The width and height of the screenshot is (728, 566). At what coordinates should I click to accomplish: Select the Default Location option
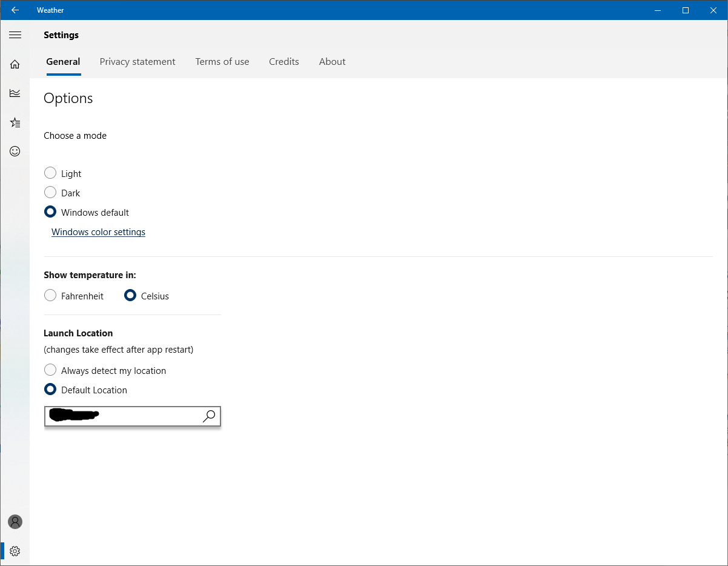[x=50, y=389]
